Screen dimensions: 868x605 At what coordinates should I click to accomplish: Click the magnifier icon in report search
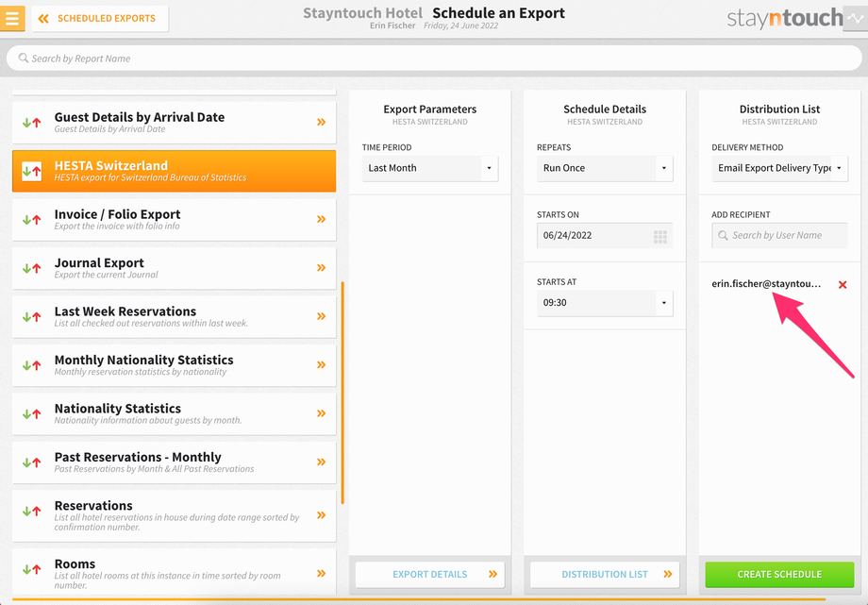click(x=24, y=59)
